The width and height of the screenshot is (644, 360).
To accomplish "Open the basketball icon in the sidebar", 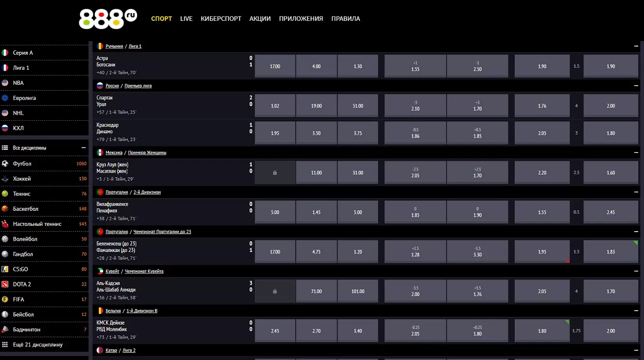I will pos(5,209).
